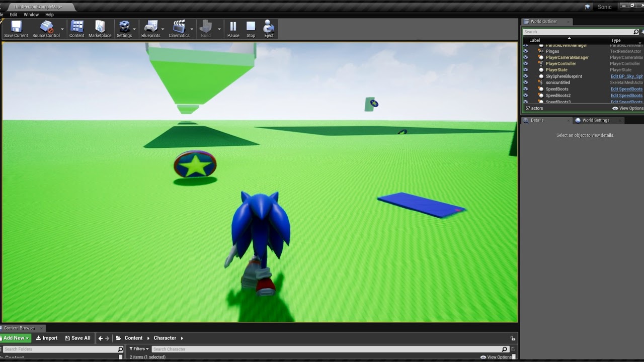Expand the Source Control dropdown arrow
This screenshot has width=644, height=362.
click(x=62, y=29)
